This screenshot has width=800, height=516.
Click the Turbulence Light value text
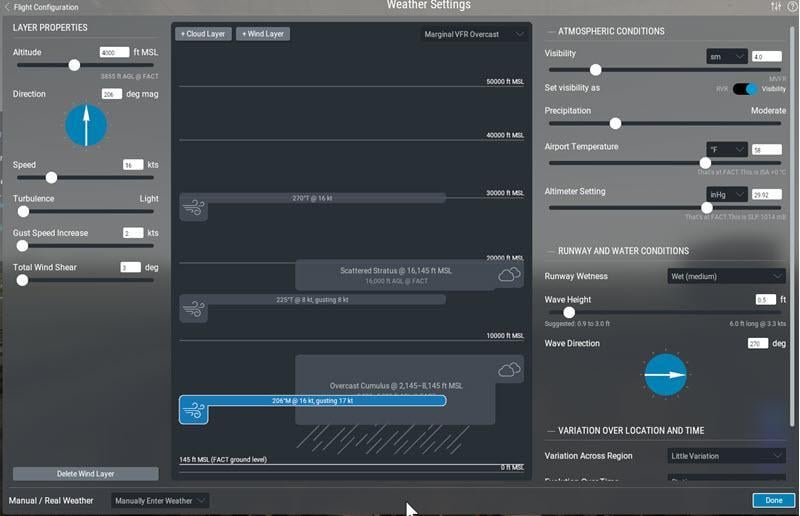149,199
